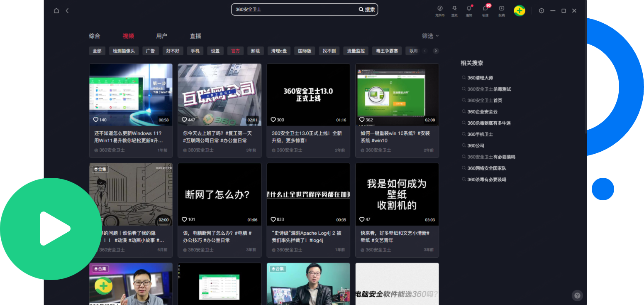Open the 筛选 filter dropdown
The width and height of the screenshot is (644, 305).
(430, 36)
